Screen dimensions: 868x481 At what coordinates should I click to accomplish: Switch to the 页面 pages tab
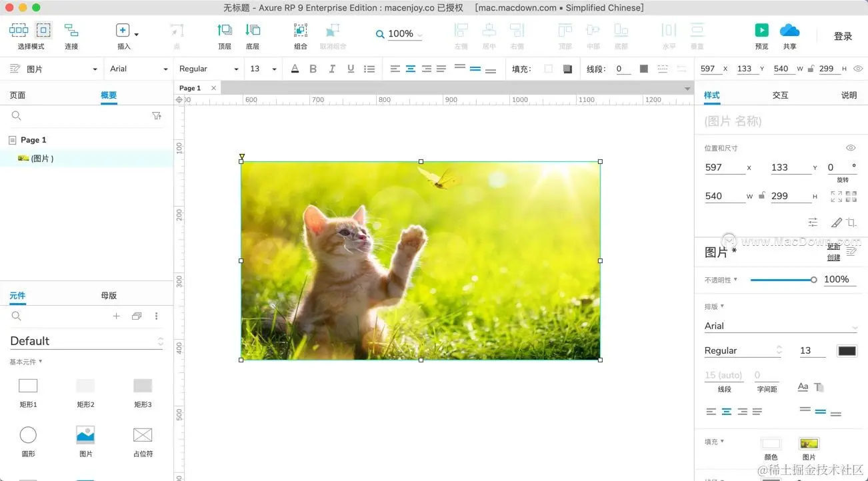pyautogui.click(x=17, y=95)
